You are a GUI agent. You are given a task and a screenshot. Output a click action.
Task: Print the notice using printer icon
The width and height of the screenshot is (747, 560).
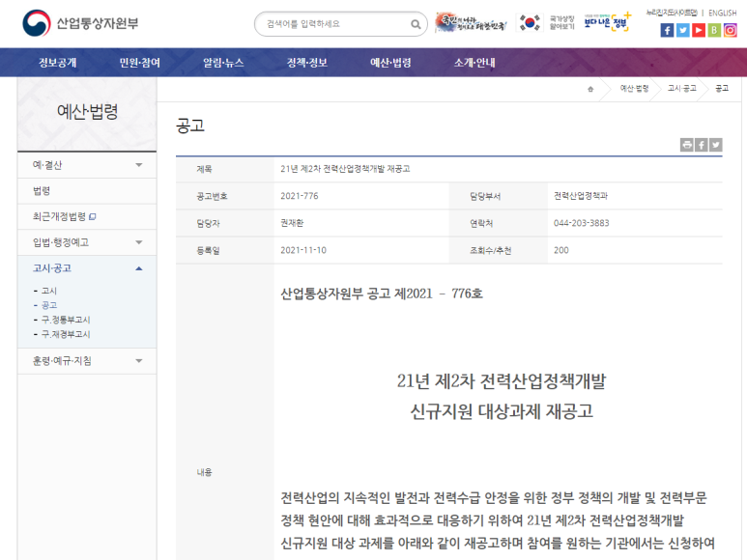click(686, 145)
